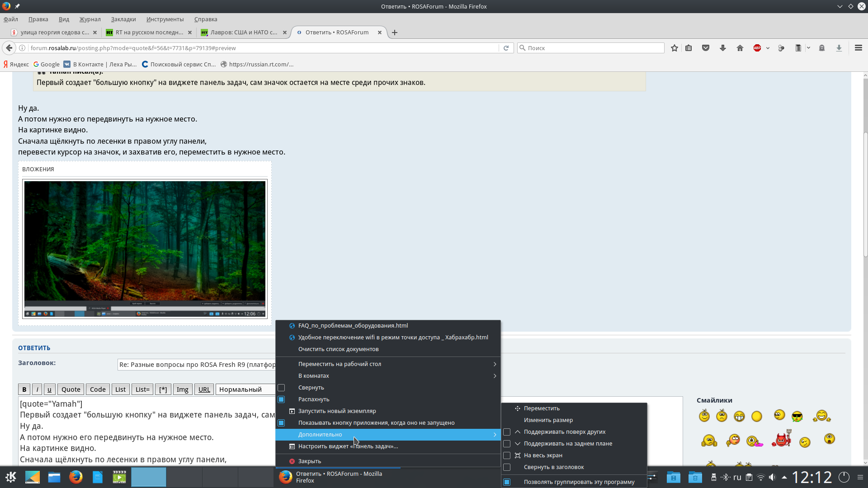The image size is (868, 488).
Task: Click the reload page icon
Action: tap(506, 48)
